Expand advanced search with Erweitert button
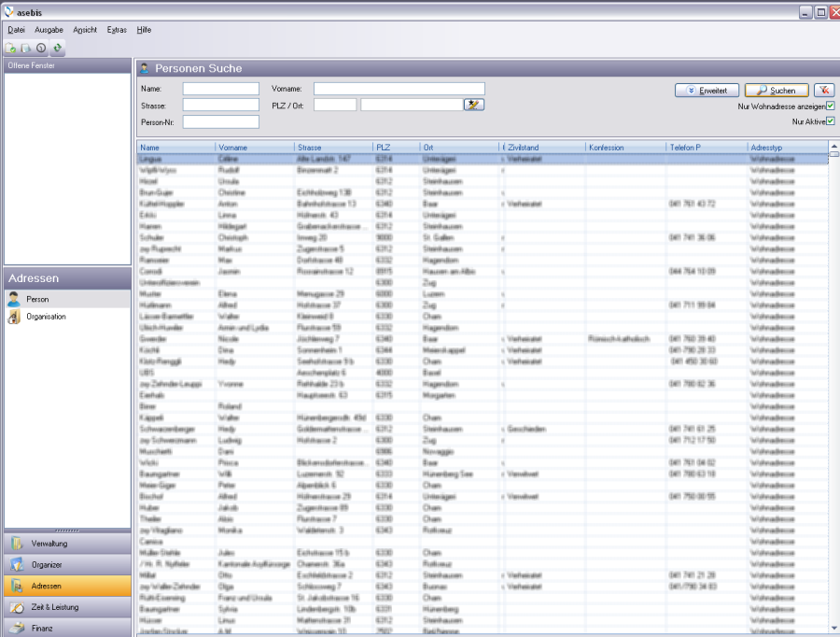Screen dimensions: 840x637 (707, 91)
